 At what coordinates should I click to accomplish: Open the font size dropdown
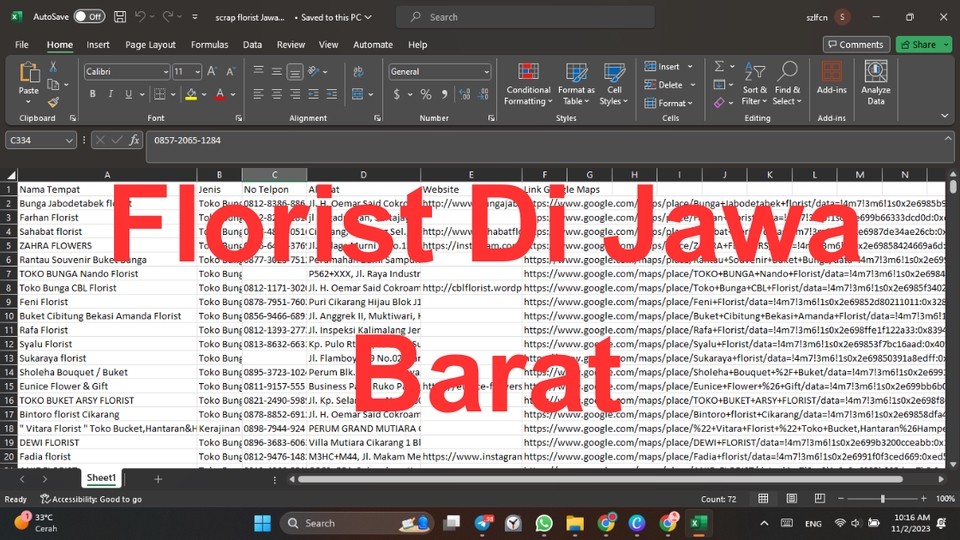197,72
